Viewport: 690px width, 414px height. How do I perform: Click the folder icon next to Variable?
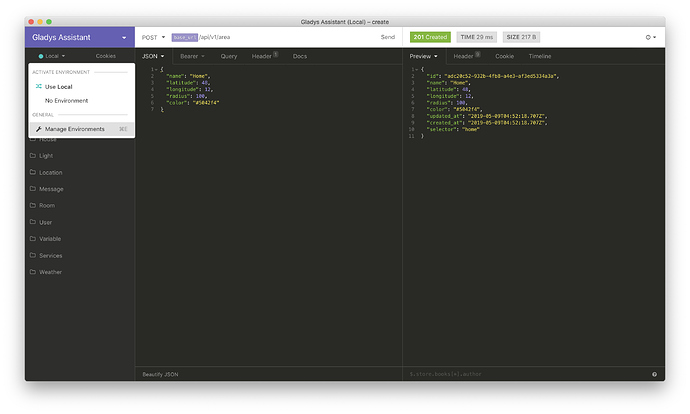(33, 238)
